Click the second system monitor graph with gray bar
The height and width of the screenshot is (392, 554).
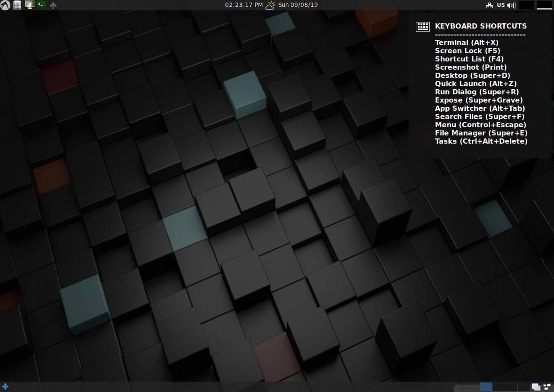point(544,5)
